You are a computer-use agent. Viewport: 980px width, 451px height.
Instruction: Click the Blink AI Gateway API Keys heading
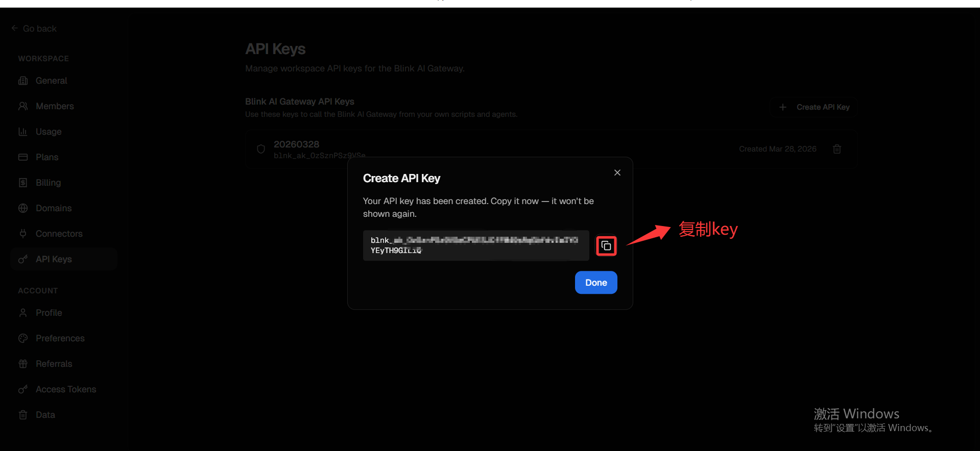coord(300,102)
